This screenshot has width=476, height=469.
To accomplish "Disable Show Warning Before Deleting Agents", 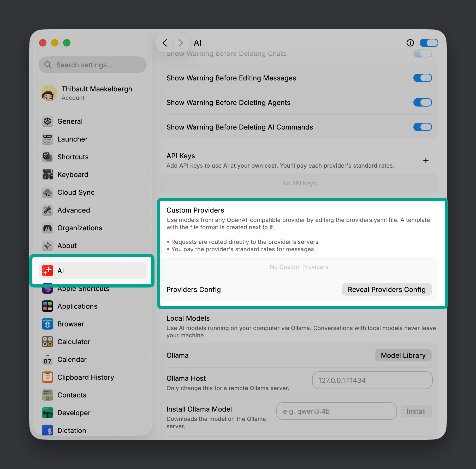I will click(423, 102).
